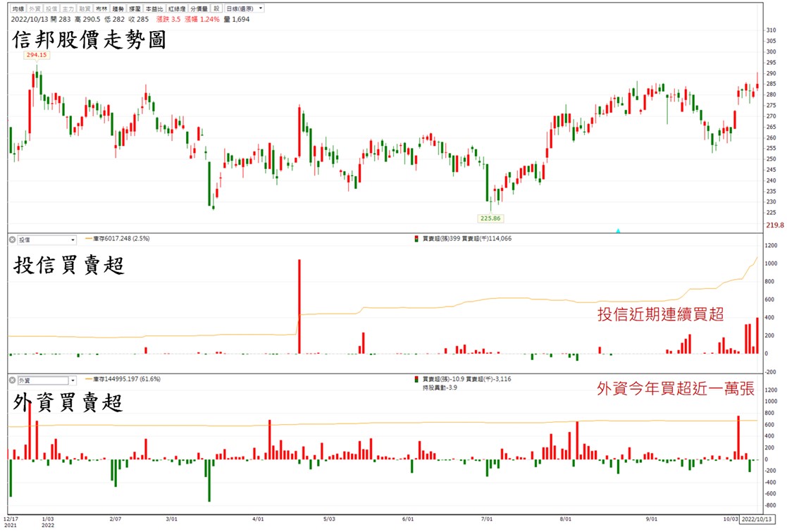This screenshot has height=532, width=787.
Task: Click the 10/03 date label on the axis
Action: click(731, 519)
